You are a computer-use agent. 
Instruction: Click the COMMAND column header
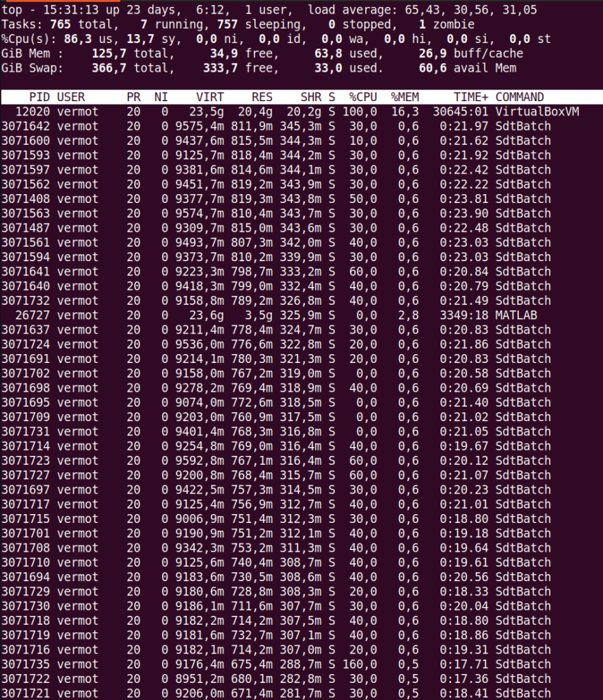point(520,97)
